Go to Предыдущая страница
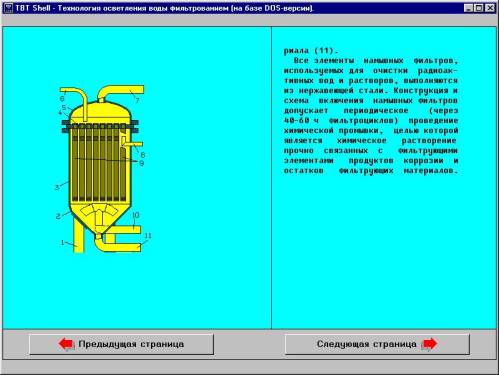The width and height of the screenshot is (499, 375). point(121,344)
